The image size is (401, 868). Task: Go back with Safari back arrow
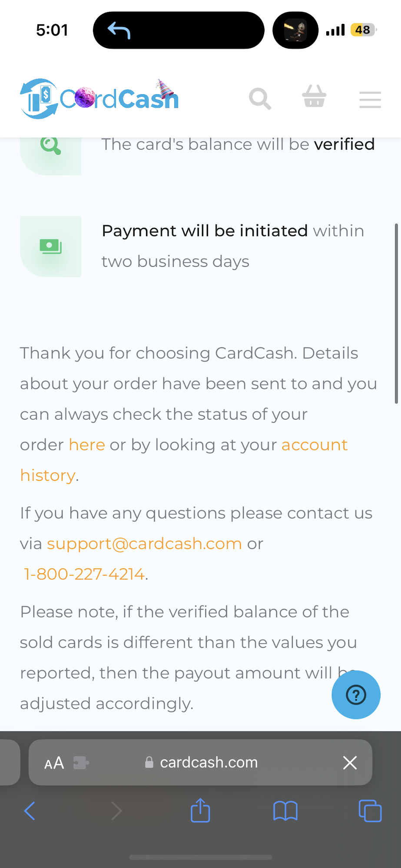pyautogui.click(x=30, y=811)
